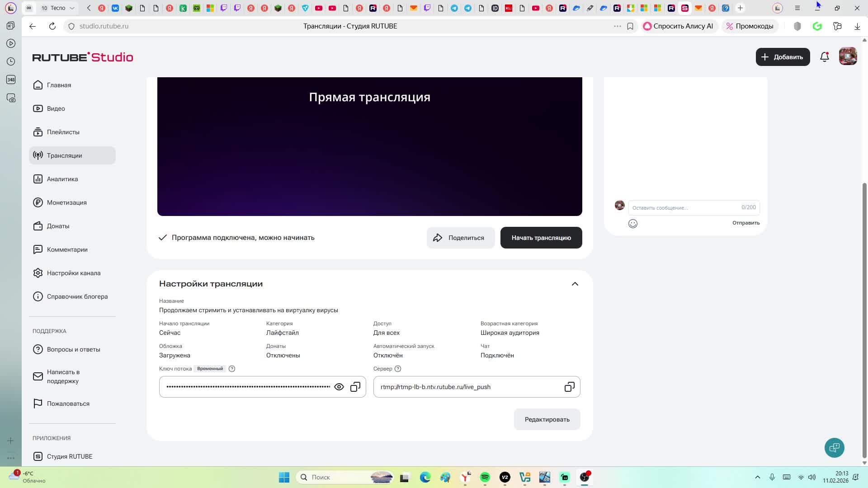Click the Поделиться button
This screenshot has height=488, width=868.
point(460,238)
